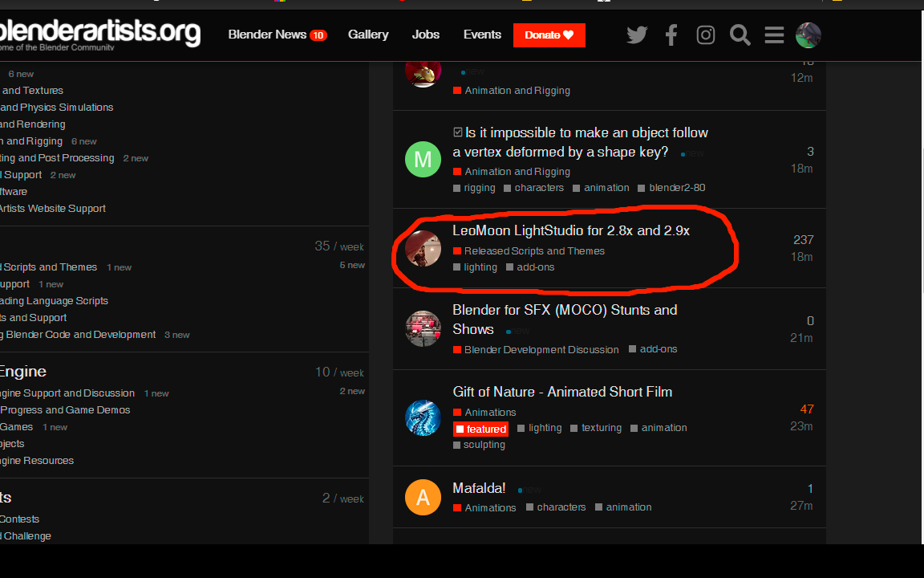This screenshot has width=924, height=578.
Task: Open Engine Support and Discussion sidebar link
Action: click(x=67, y=393)
